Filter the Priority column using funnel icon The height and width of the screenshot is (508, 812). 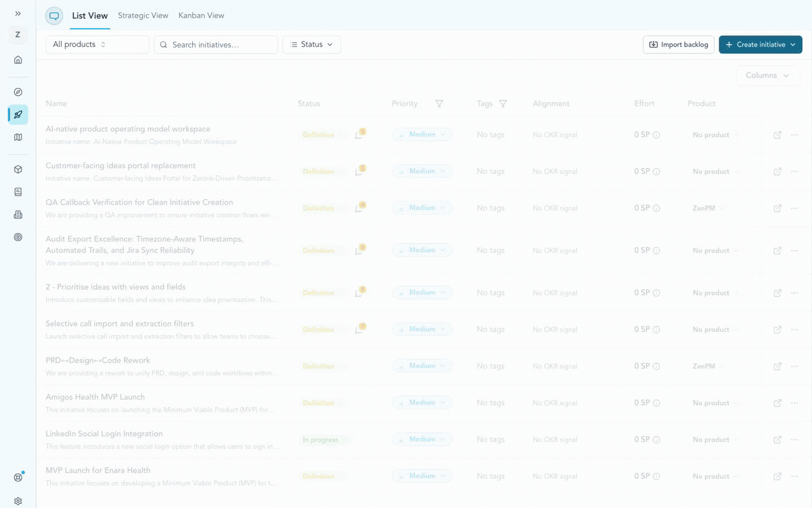(439, 104)
